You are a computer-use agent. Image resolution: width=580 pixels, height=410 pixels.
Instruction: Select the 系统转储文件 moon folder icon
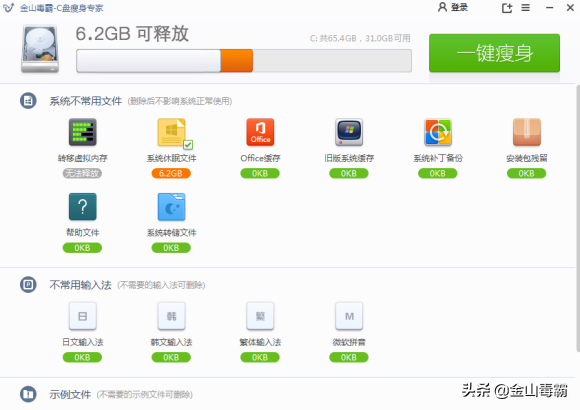point(172,206)
